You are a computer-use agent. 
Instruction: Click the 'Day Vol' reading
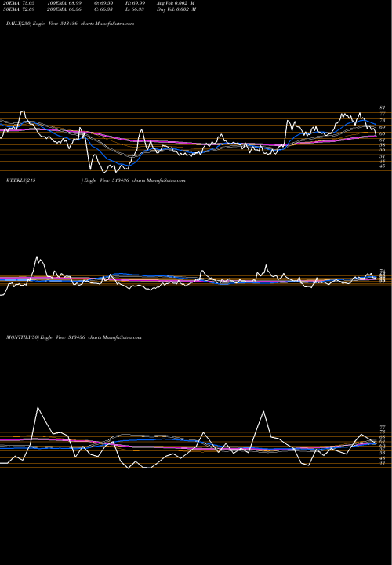(176, 9)
